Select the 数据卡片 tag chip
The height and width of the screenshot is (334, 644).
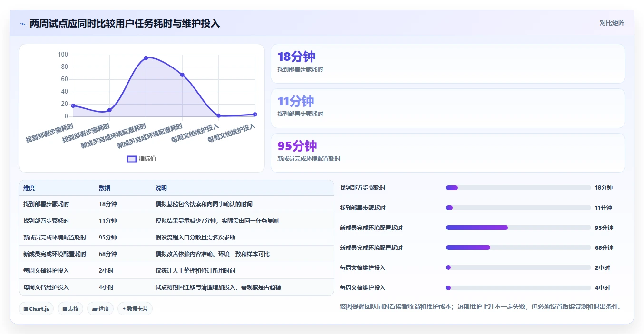pos(135,309)
